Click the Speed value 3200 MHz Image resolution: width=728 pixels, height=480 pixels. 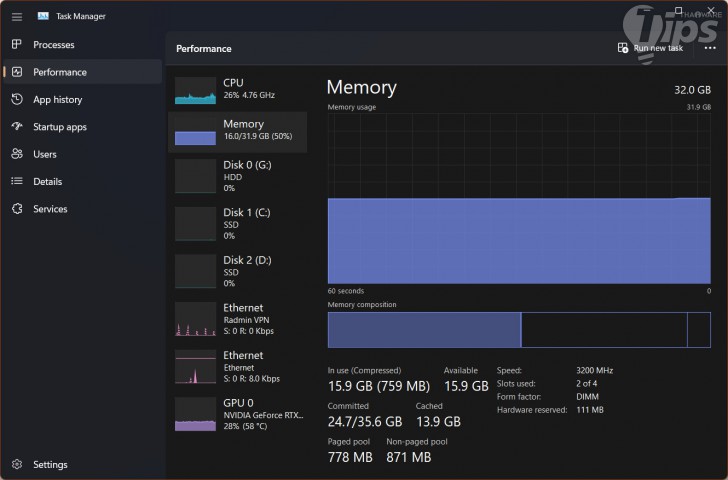pos(594,370)
